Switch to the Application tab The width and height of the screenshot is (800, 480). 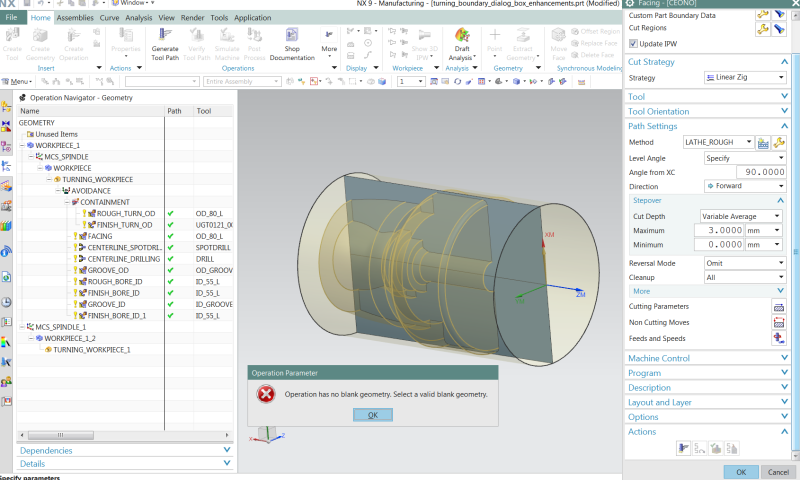(x=253, y=18)
